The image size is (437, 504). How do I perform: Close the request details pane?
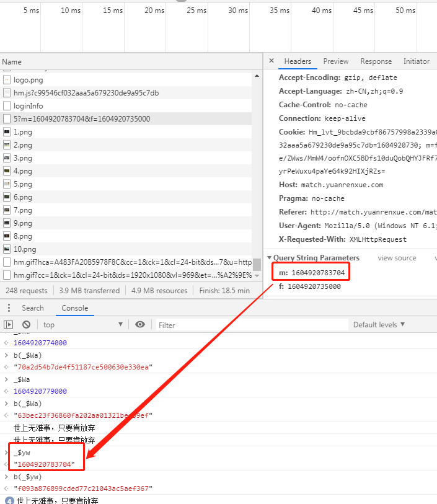pos(271,61)
